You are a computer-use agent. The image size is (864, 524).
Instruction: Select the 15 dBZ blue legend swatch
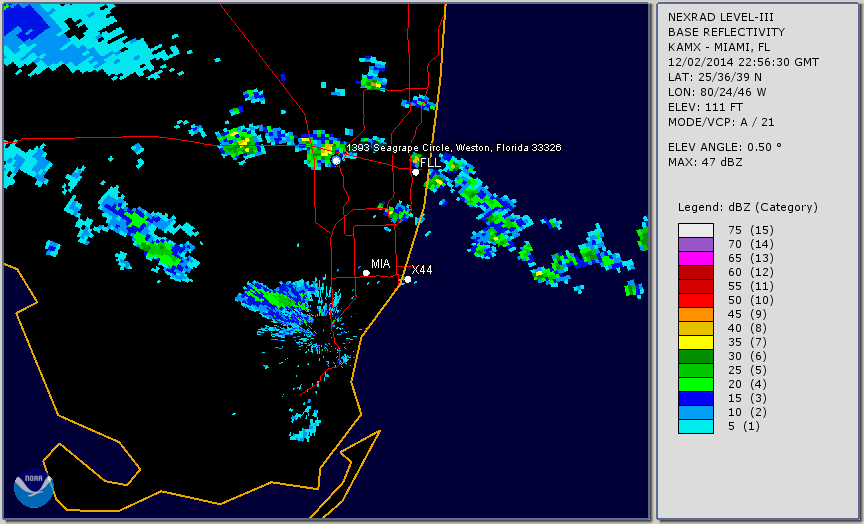click(x=695, y=398)
